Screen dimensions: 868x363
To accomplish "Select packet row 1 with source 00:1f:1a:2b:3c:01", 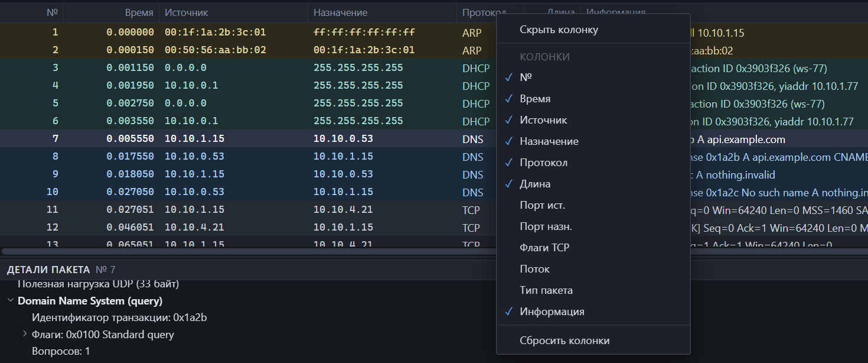I will 248,33.
